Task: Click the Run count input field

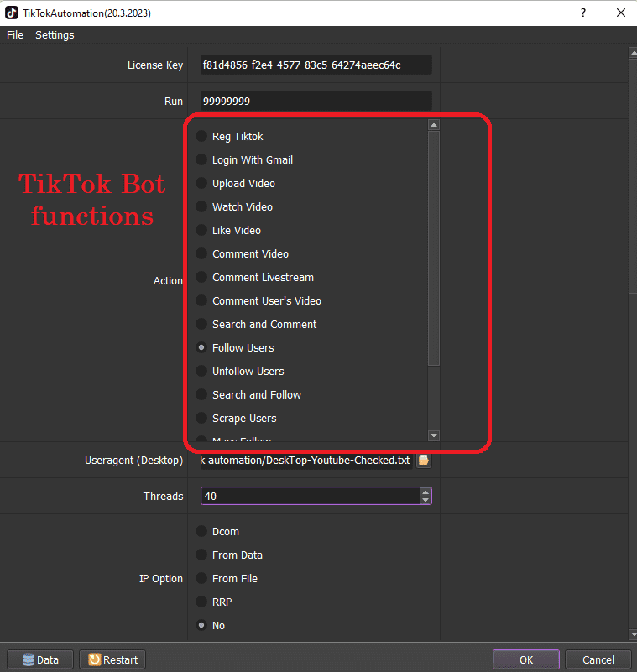Action: coord(316,102)
